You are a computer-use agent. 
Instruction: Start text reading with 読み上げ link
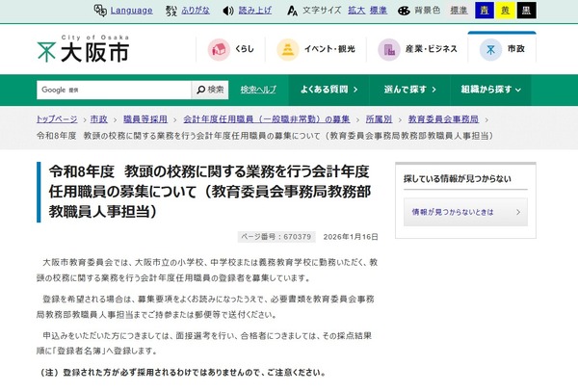[255, 11]
